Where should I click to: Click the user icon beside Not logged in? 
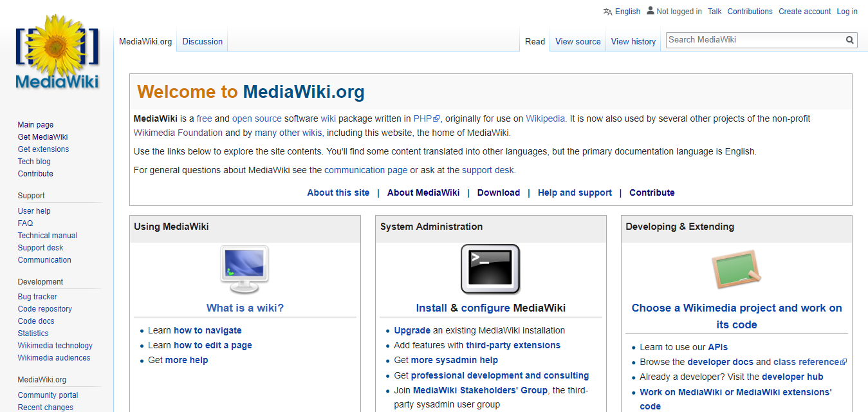coord(651,11)
